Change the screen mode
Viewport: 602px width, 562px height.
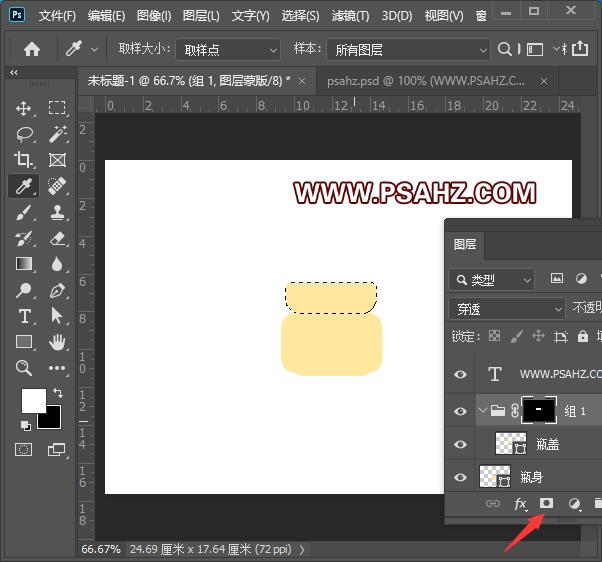[x=56, y=449]
